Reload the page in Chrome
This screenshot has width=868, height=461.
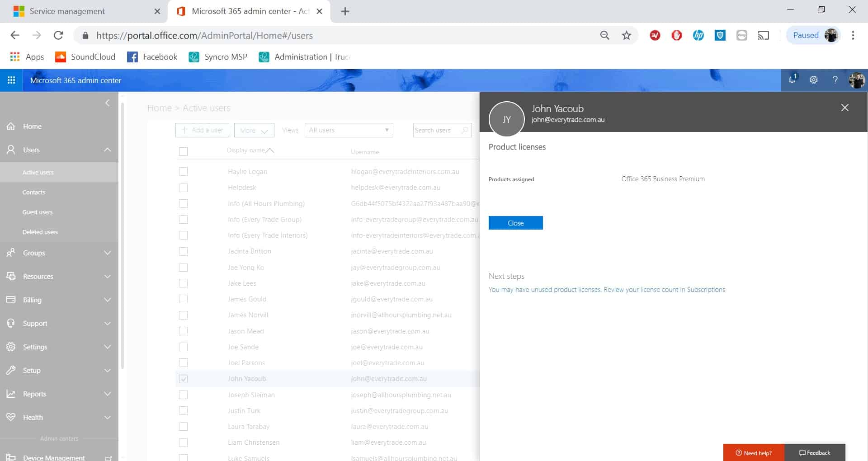point(58,35)
